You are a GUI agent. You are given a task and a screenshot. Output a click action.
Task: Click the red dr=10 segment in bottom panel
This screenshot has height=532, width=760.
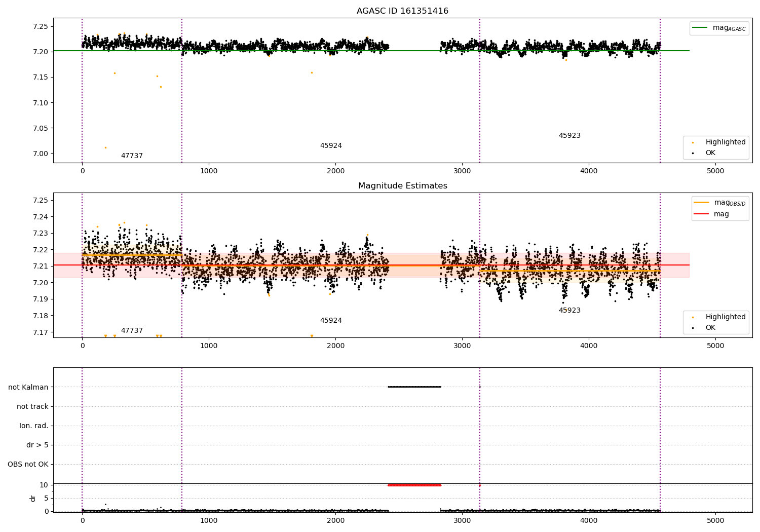point(414,485)
